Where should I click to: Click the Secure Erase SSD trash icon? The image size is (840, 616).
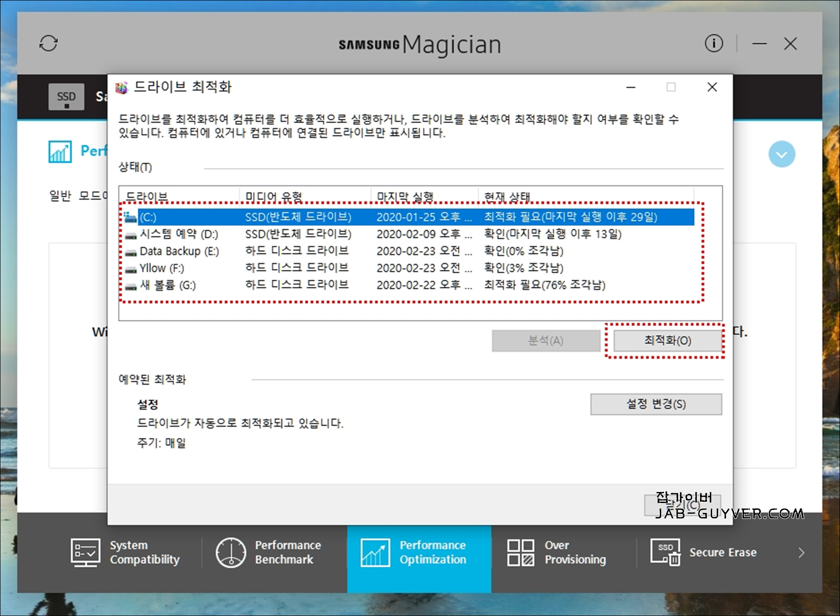665,553
